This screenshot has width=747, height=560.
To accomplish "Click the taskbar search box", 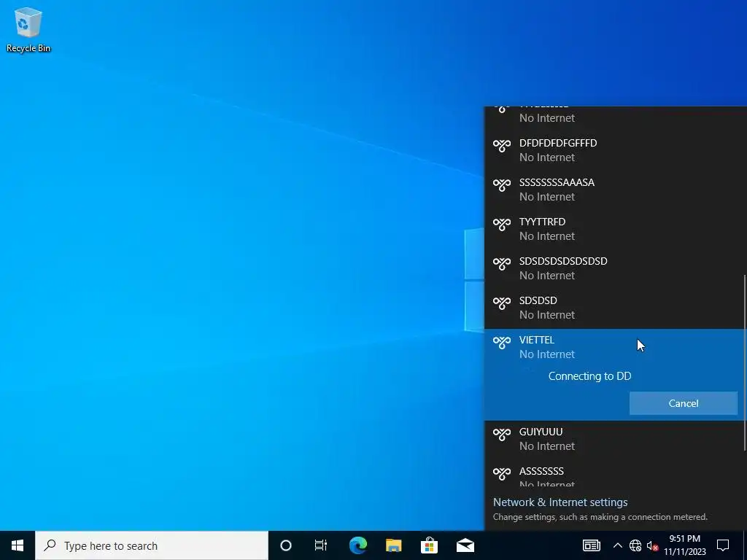I will [x=152, y=545].
